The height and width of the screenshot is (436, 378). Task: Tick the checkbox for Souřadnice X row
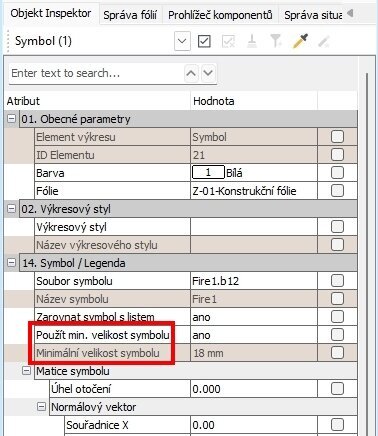pyautogui.click(x=337, y=425)
